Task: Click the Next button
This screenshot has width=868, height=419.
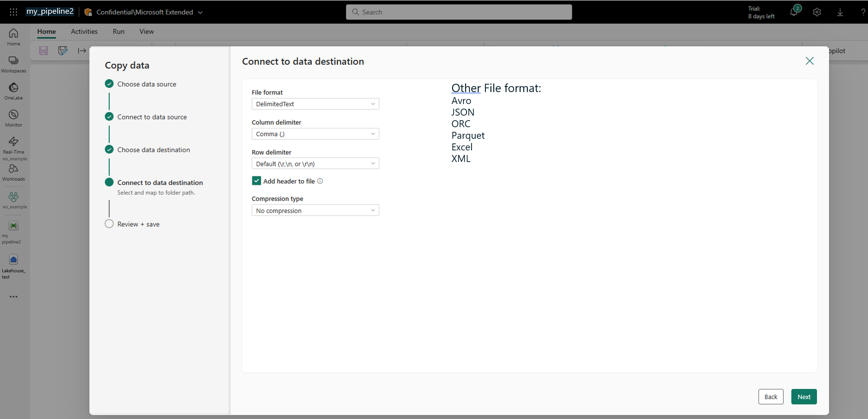Action: (804, 397)
